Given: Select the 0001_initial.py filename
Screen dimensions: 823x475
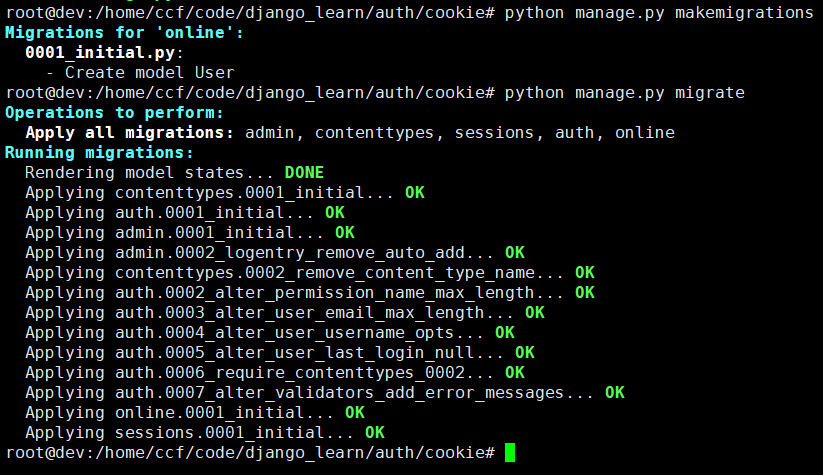Looking at the screenshot, I should (x=100, y=52).
